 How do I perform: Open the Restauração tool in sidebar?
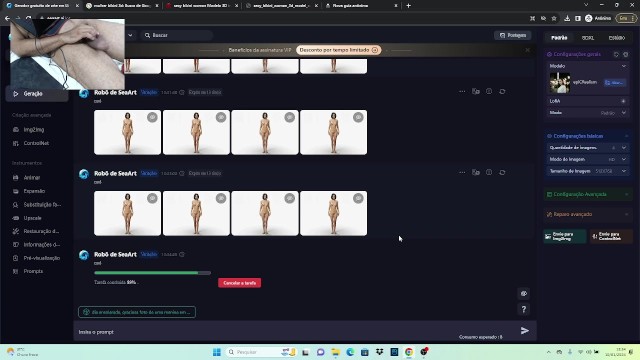pyautogui.click(x=36, y=231)
